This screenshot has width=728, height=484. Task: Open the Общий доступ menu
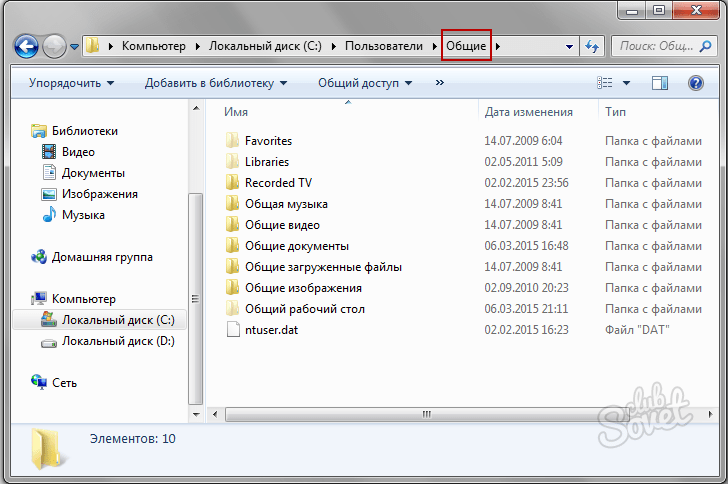pyautogui.click(x=365, y=83)
